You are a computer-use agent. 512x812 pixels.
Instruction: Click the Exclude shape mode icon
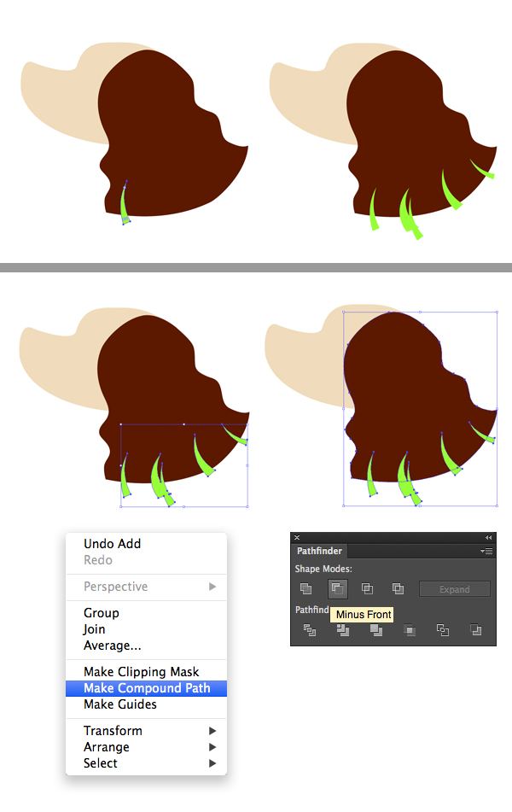point(398,588)
